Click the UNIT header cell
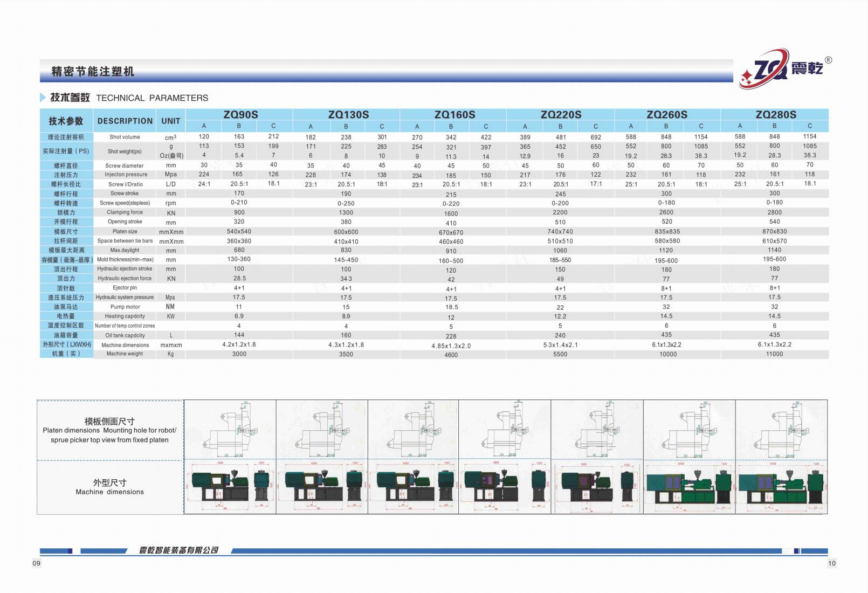The height and width of the screenshot is (593, 868). click(x=170, y=121)
